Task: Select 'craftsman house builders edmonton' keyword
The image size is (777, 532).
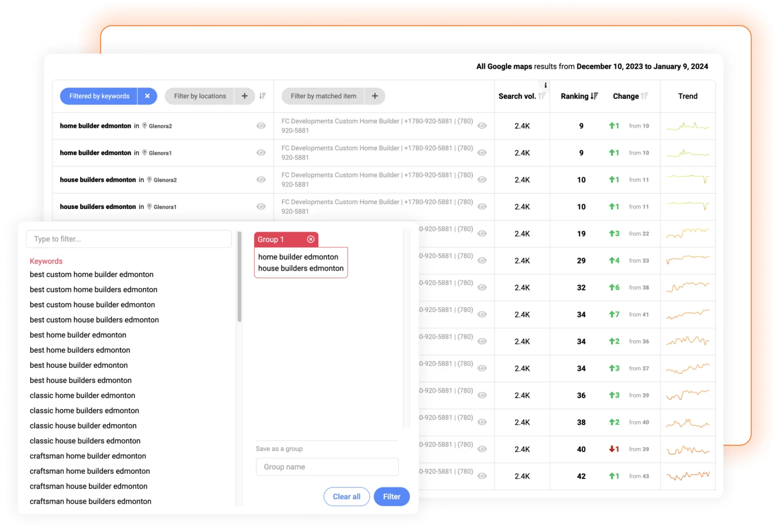Action: (x=91, y=502)
